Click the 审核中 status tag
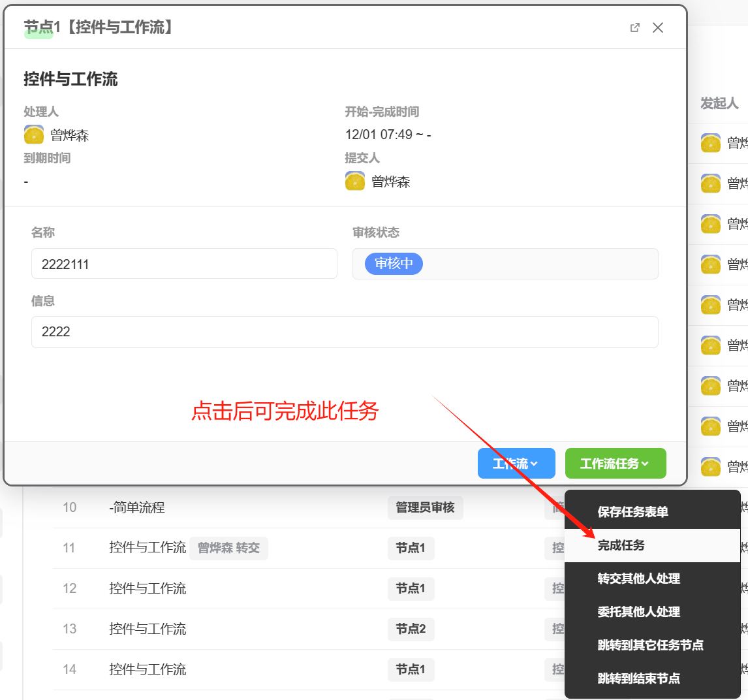 (x=394, y=263)
